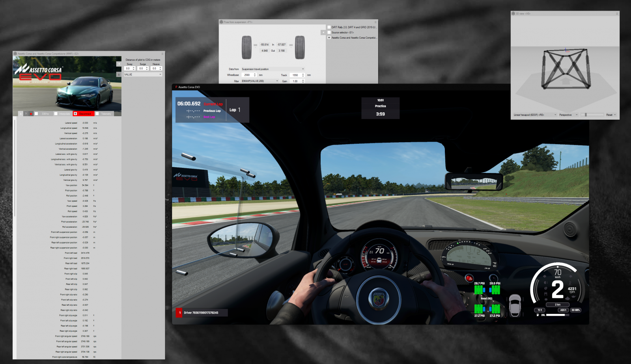Image resolution: width=631 pixels, height=364 pixels.
Task: Open Filter EMAHP(VALUE;200) dropdown
Action: point(260,81)
